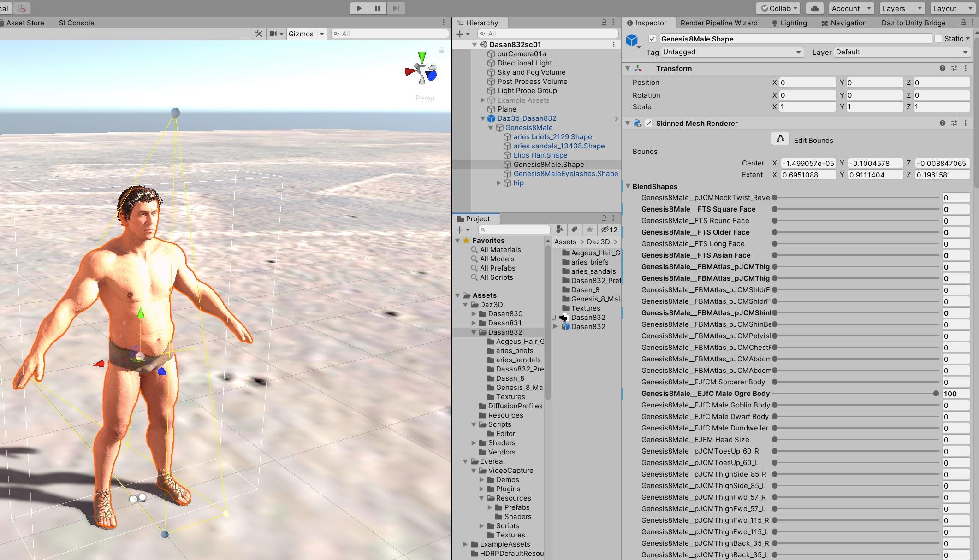Viewport: 979px width, 560px height.
Task: Select Elios Hair.Shape in Hierarchy
Action: (540, 155)
